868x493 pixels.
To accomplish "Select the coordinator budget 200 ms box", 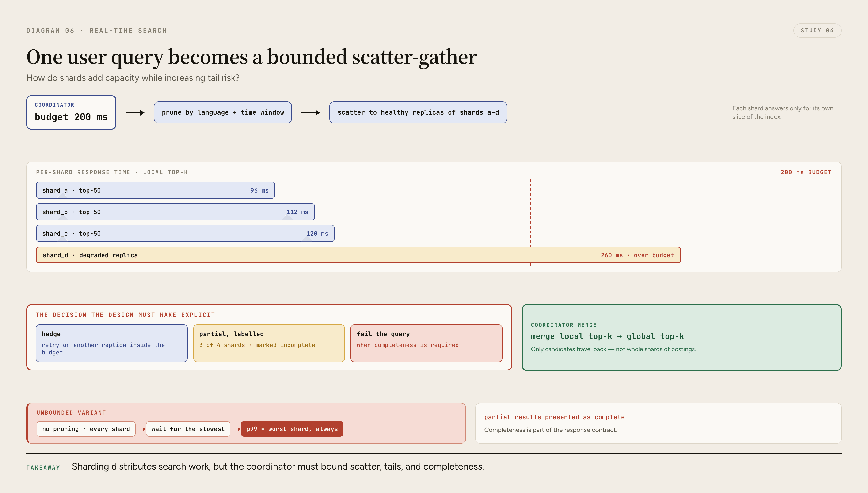I will tap(71, 112).
